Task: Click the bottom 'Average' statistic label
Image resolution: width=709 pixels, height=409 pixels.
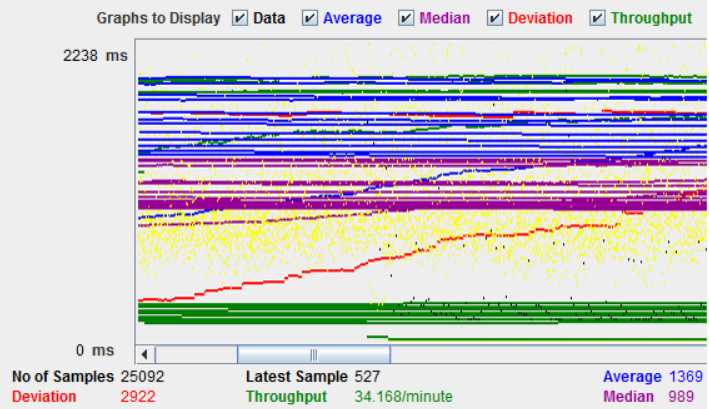Action: pyautogui.click(x=633, y=376)
